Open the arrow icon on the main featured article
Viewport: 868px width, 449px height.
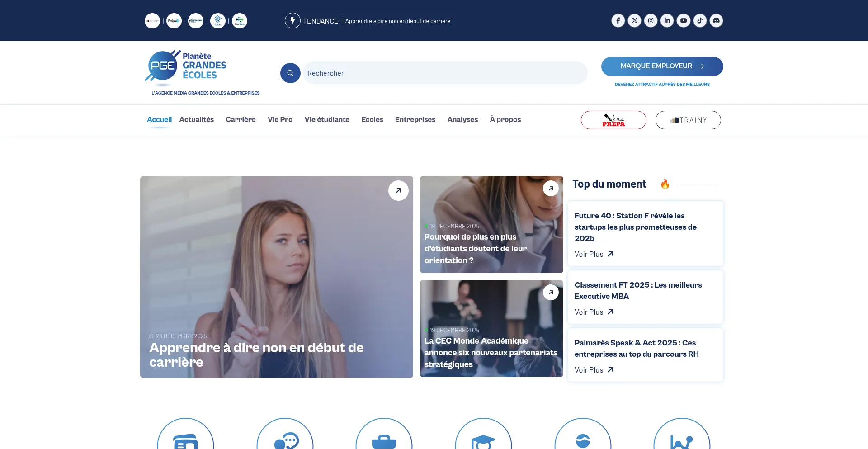point(398,191)
